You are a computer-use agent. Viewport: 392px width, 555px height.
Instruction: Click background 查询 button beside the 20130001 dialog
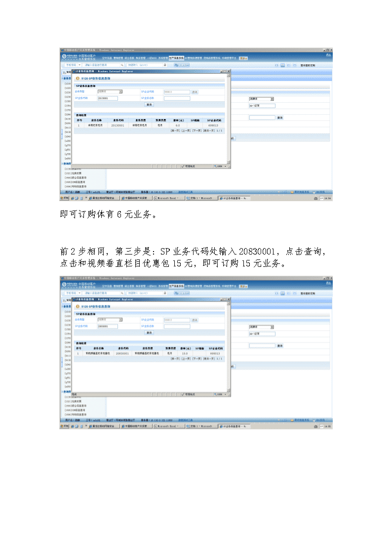(x=280, y=118)
